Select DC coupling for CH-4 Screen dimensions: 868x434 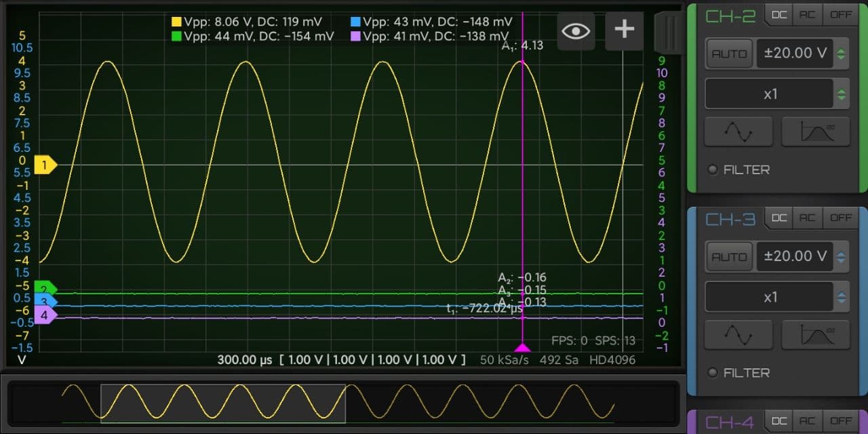pos(779,422)
